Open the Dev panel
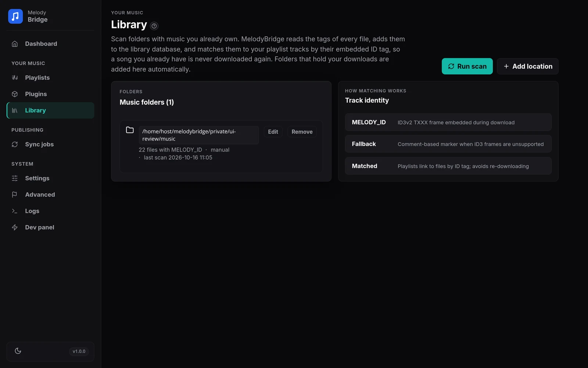The height and width of the screenshot is (368, 588). (50, 227)
